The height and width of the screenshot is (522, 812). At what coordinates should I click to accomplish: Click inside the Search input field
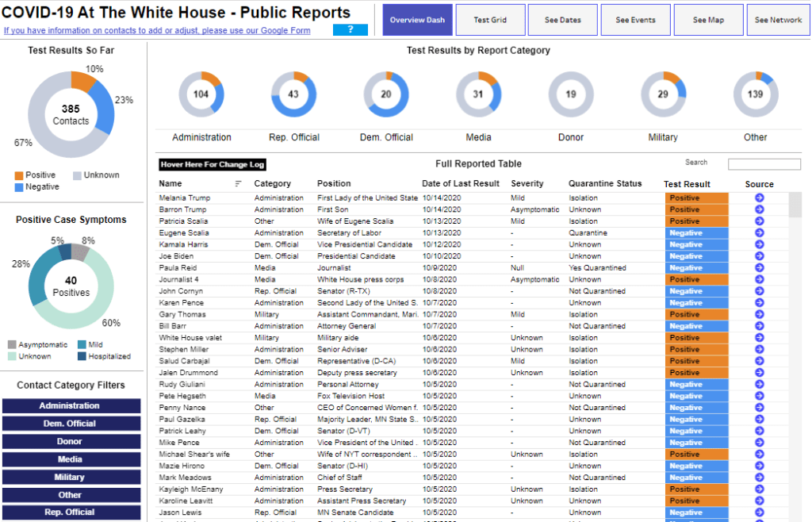(764, 163)
